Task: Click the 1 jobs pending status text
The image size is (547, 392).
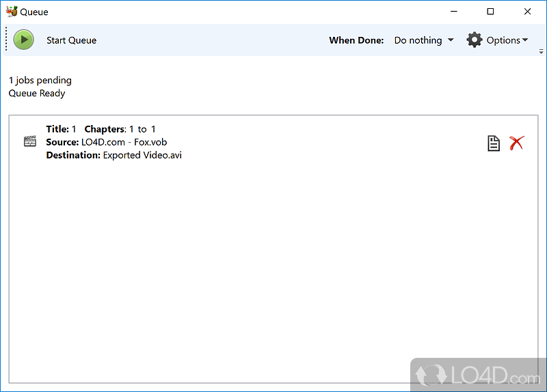Action: coord(40,81)
